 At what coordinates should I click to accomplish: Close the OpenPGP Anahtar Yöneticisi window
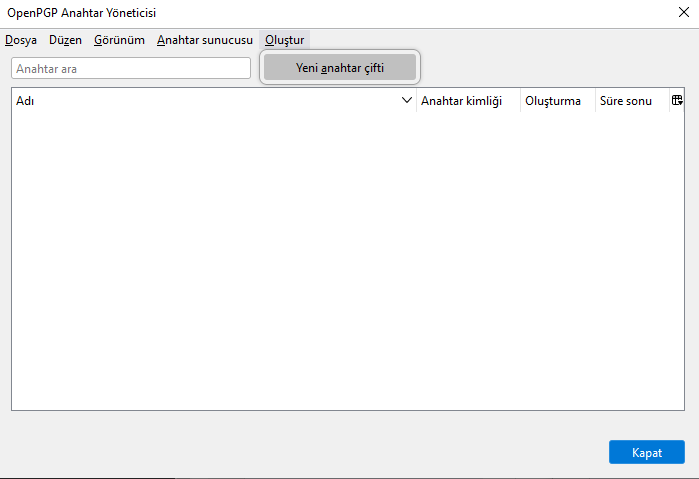(x=684, y=12)
